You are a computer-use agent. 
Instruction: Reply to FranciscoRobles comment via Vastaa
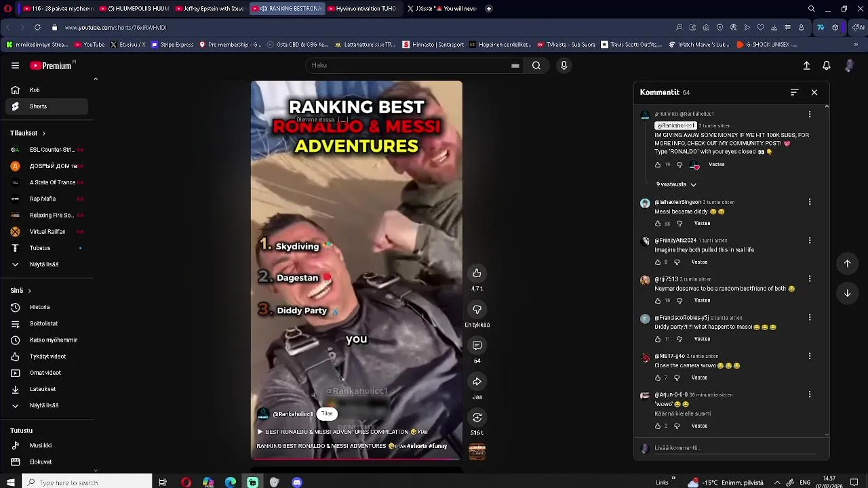coord(702,339)
